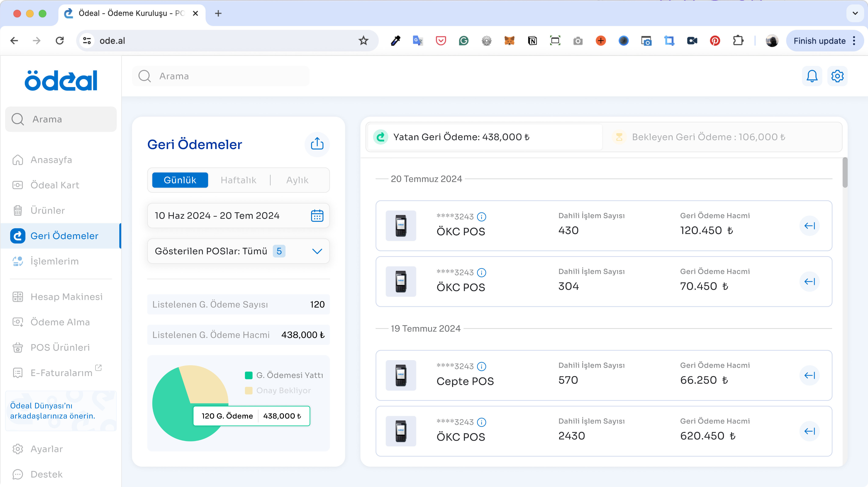Open the settings gear in the top header
Image resolution: width=868 pixels, height=487 pixels.
point(837,76)
